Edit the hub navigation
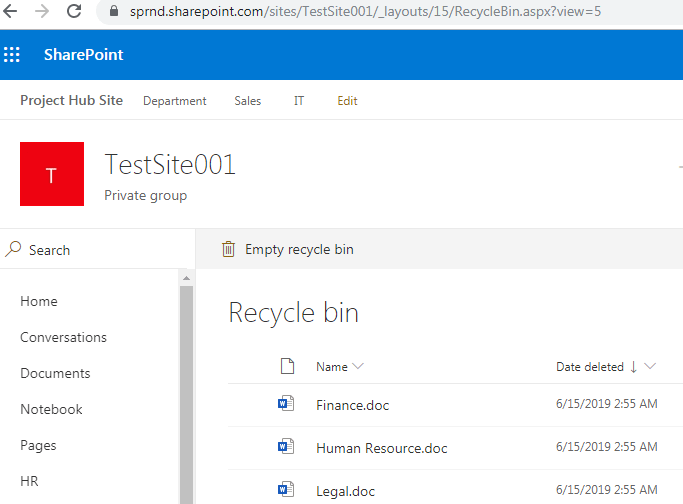Image resolution: width=683 pixels, height=504 pixels. (347, 101)
